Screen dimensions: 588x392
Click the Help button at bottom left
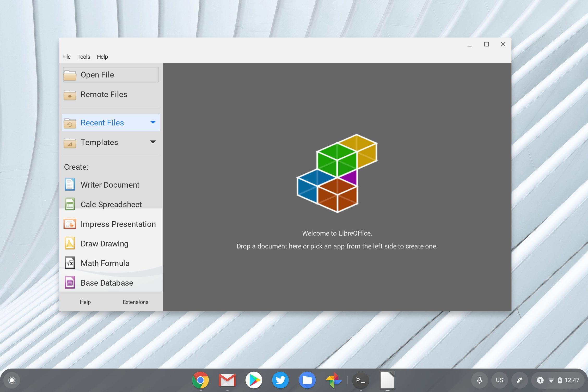point(85,302)
